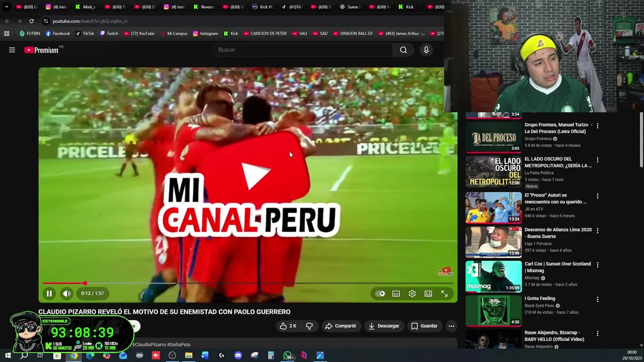The image size is (644, 362).
Task: Open FUTBIN bookmark
Action: pos(30,34)
